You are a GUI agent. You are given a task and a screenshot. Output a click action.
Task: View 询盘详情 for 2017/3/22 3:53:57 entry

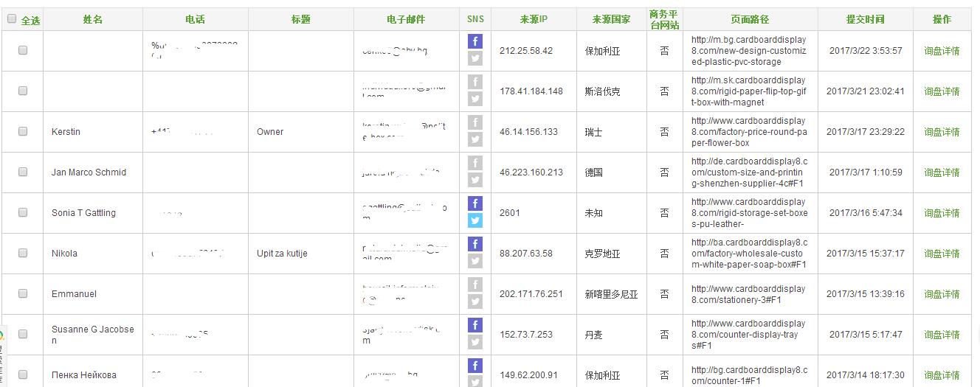pyautogui.click(x=942, y=51)
